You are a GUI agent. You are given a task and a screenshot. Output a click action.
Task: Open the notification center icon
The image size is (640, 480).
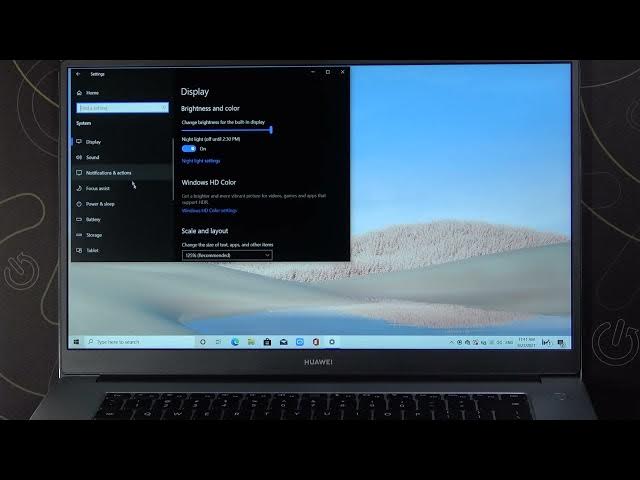(561, 342)
